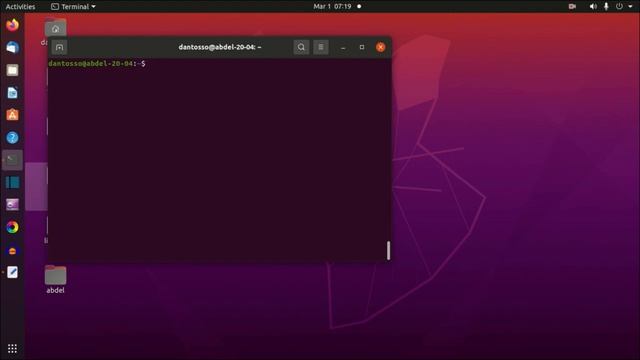Minimize the terminal window
Image resolution: width=640 pixels, height=360 pixels.
coord(343,47)
